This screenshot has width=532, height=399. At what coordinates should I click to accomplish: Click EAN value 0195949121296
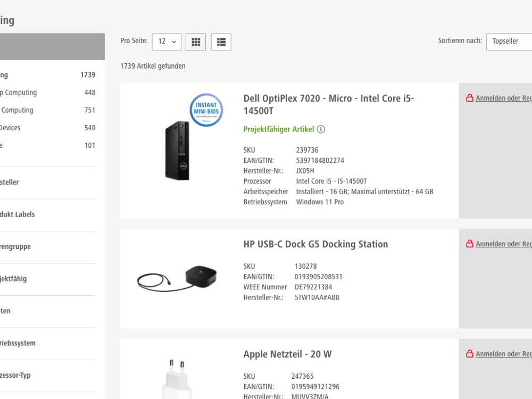click(315, 387)
